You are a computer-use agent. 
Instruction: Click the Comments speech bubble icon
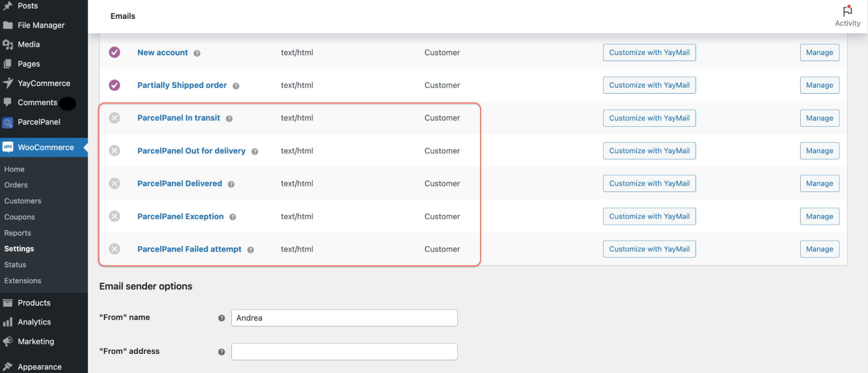[x=8, y=102]
